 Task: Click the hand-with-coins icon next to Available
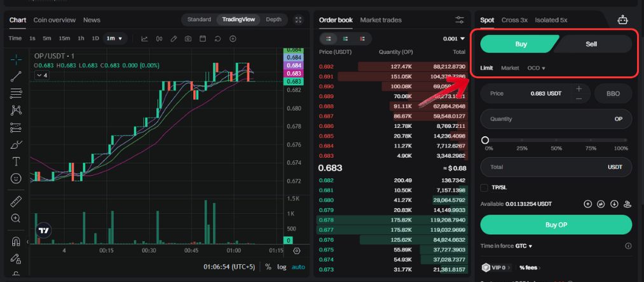coord(627,204)
